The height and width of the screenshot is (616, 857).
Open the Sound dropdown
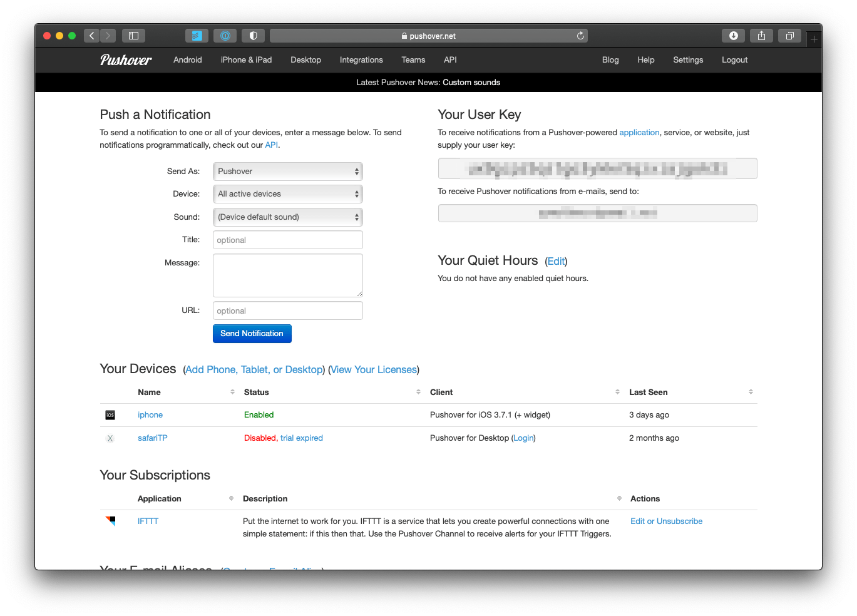pyautogui.click(x=288, y=217)
